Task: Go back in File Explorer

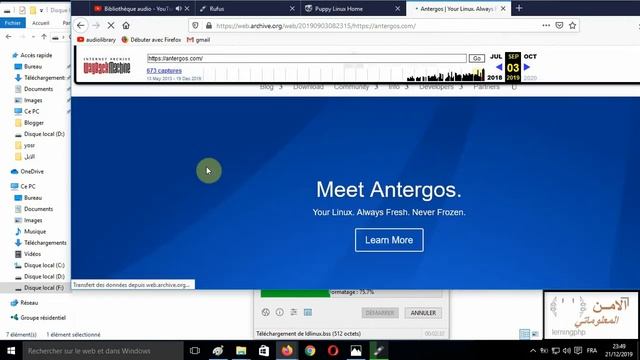Action: (9, 37)
